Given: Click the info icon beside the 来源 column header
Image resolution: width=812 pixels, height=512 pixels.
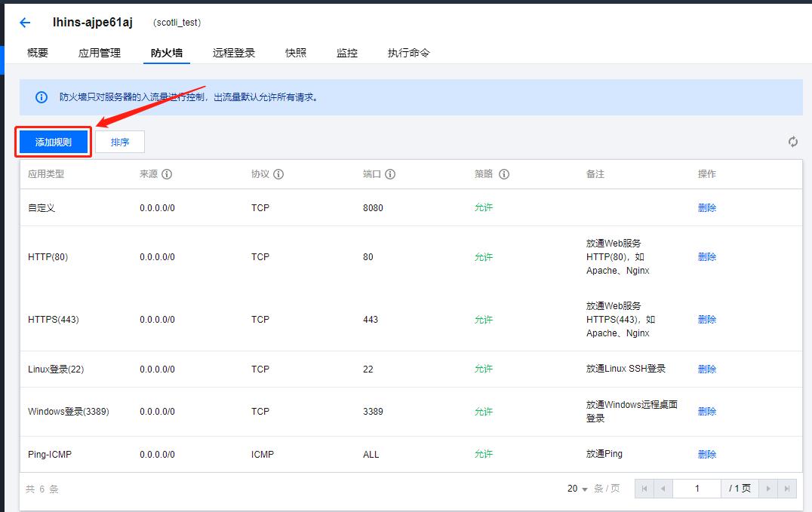Looking at the screenshot, I should 167,174.
